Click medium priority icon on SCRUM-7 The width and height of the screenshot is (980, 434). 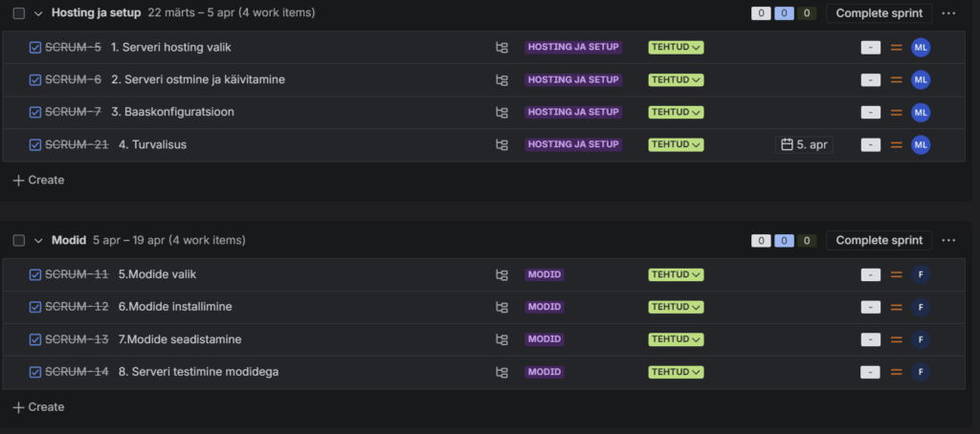point(897,113)
